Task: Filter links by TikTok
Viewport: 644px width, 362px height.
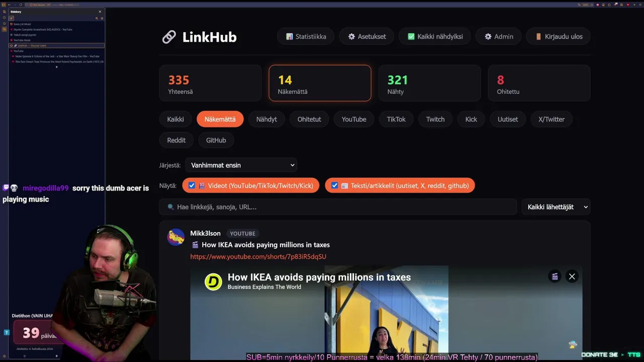Action: point(396,119)
